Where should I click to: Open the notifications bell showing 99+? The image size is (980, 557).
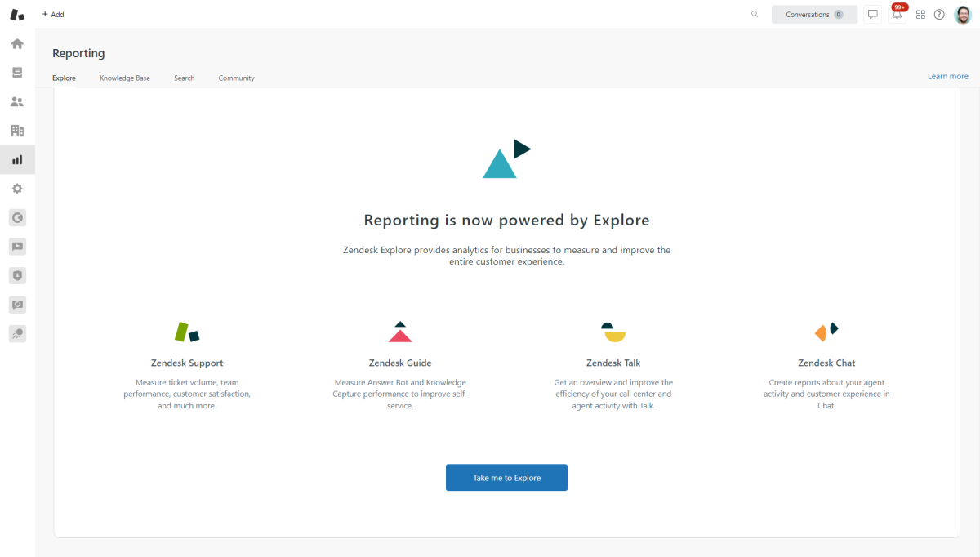click(x=897, y=15)
